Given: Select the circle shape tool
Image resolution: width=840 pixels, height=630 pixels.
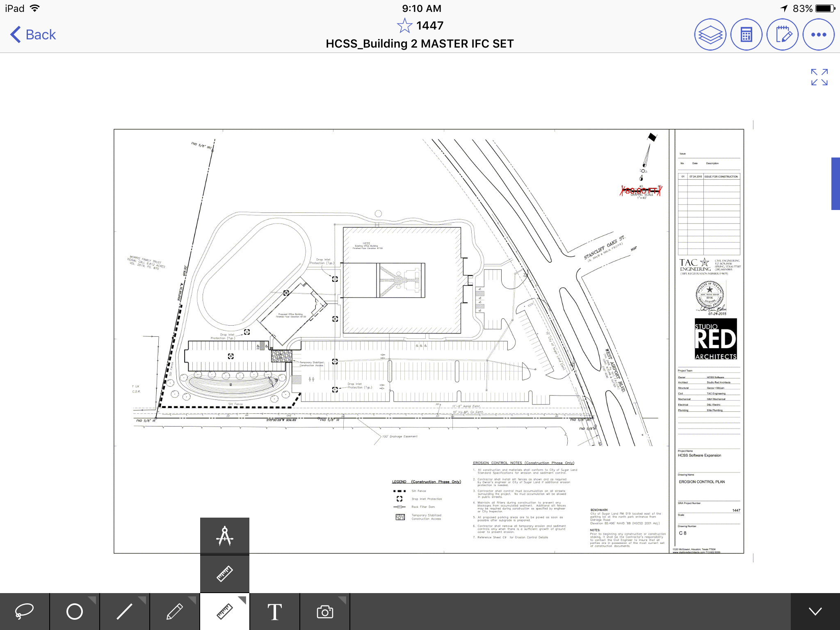Looking at the screenshot, I should [75, 612].
